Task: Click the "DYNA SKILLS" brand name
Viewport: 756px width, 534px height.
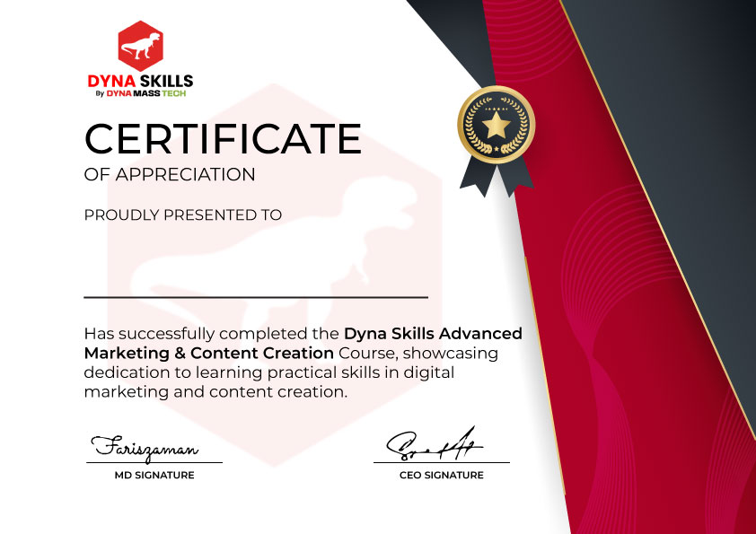Action: point(140,81)
